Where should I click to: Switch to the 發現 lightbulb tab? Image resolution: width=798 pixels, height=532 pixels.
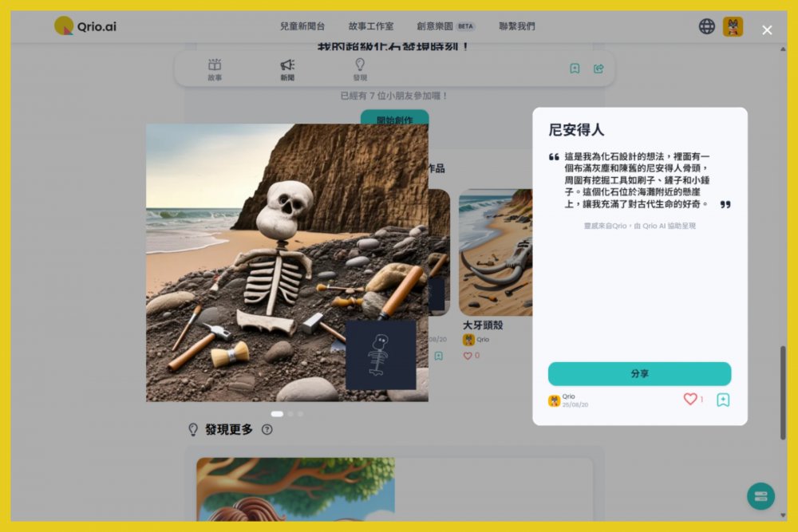(360, 69)
